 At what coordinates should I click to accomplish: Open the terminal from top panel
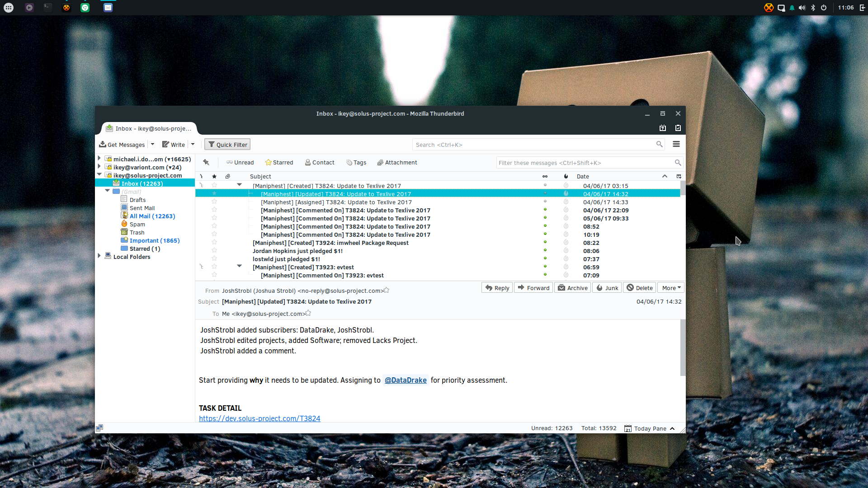click(47, 7)
